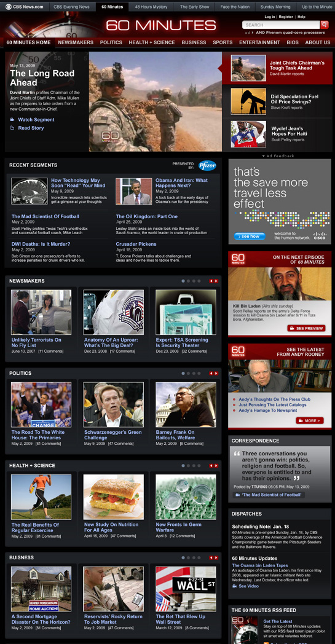Click the Watch Segment video icon

coord(12,120)
